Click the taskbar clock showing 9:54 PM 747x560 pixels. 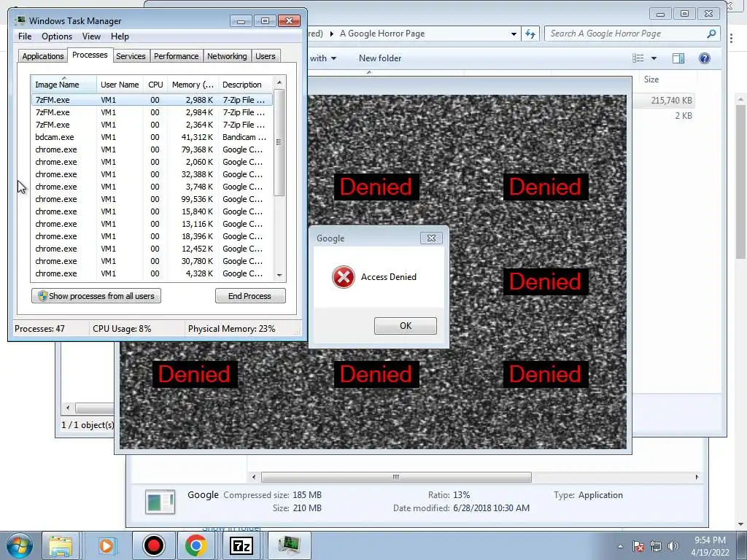click(710, 546)
